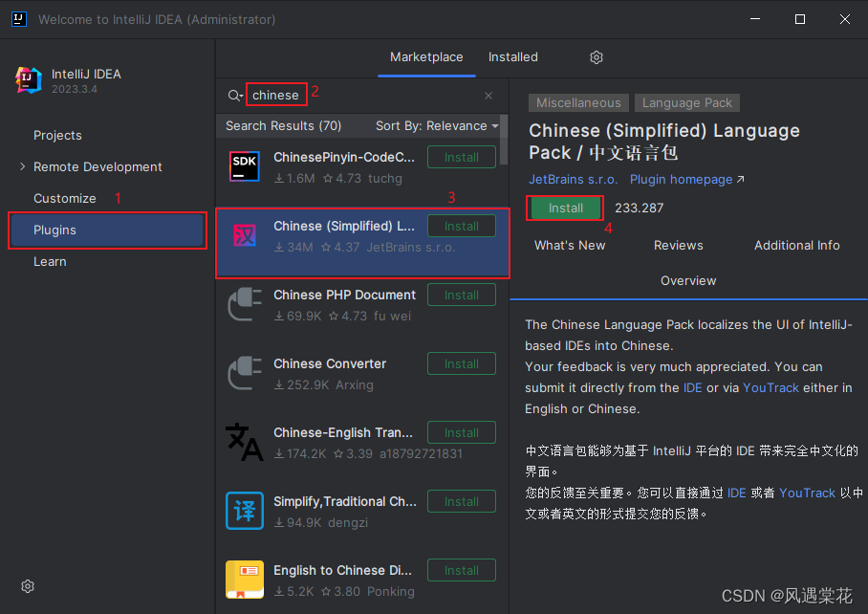Click the version number 233.287

click(x=639, y=208)
